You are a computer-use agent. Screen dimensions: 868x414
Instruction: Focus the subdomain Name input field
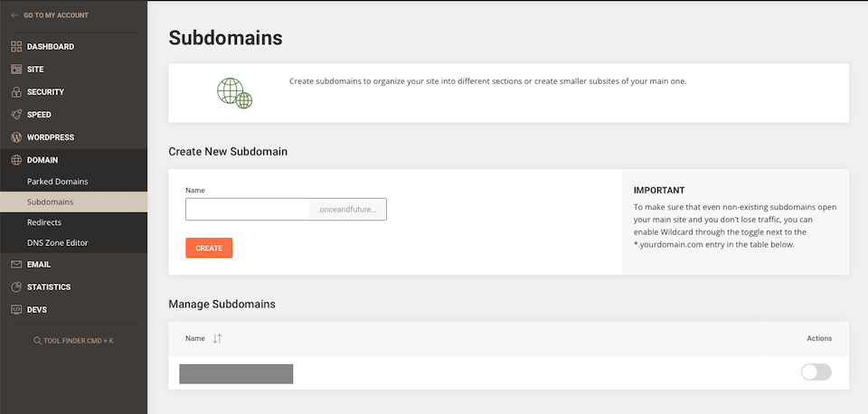pos(248,210)
